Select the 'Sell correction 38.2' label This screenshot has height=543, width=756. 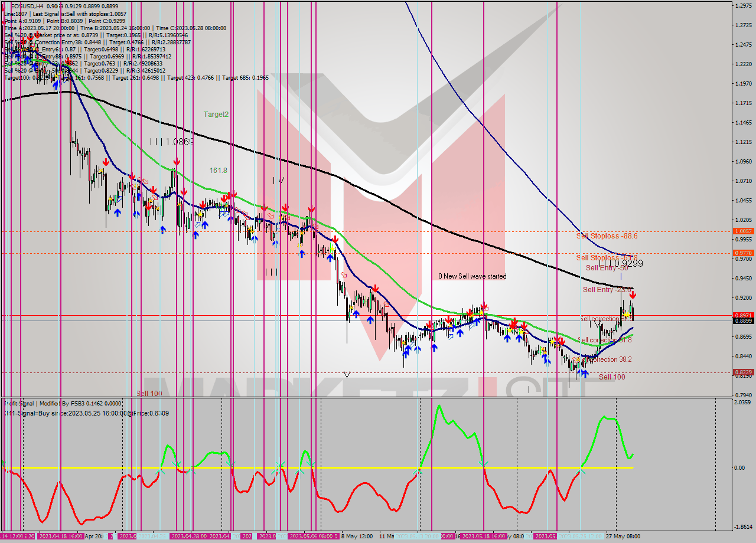[604, 359]
